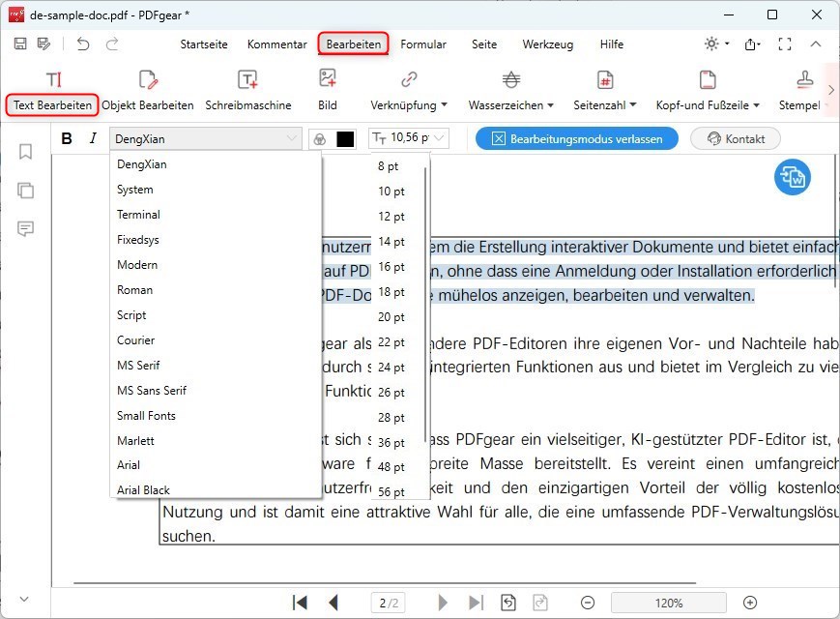The height and width of the screenshot is (619, 840).
Task: Zoom in with the plus button
Action: [x=750, y=603]
